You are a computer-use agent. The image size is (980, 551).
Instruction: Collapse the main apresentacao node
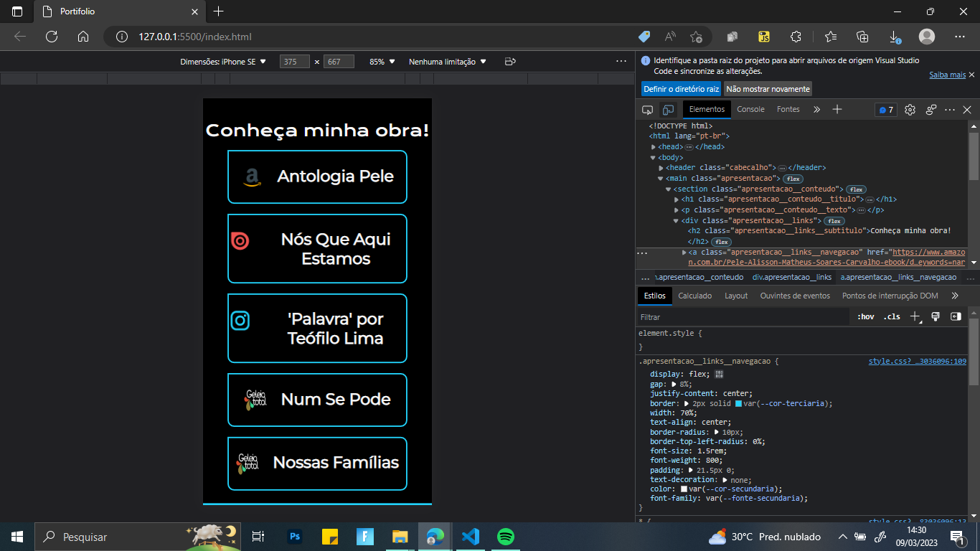[661, 178]
